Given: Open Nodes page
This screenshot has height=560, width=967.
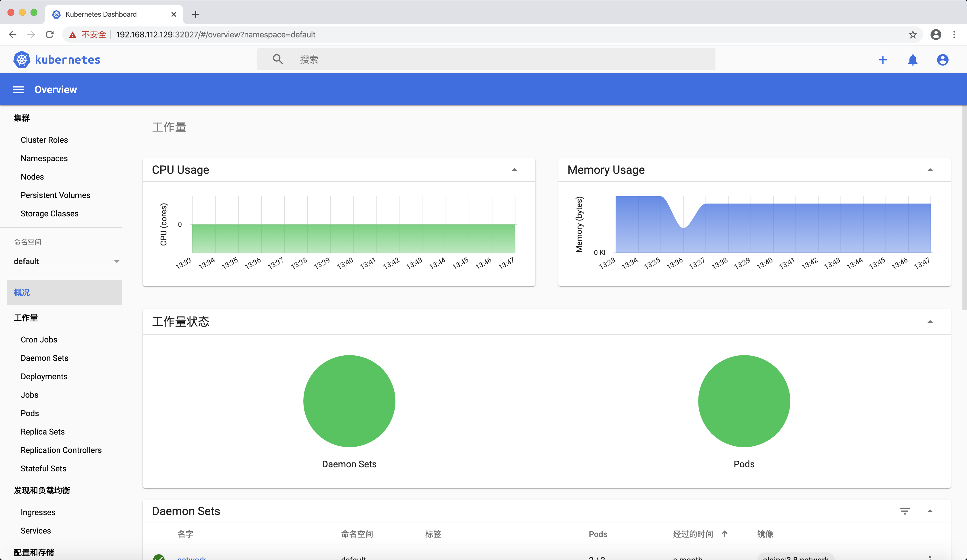Looking at the screenshot, I should click(32, 177).
